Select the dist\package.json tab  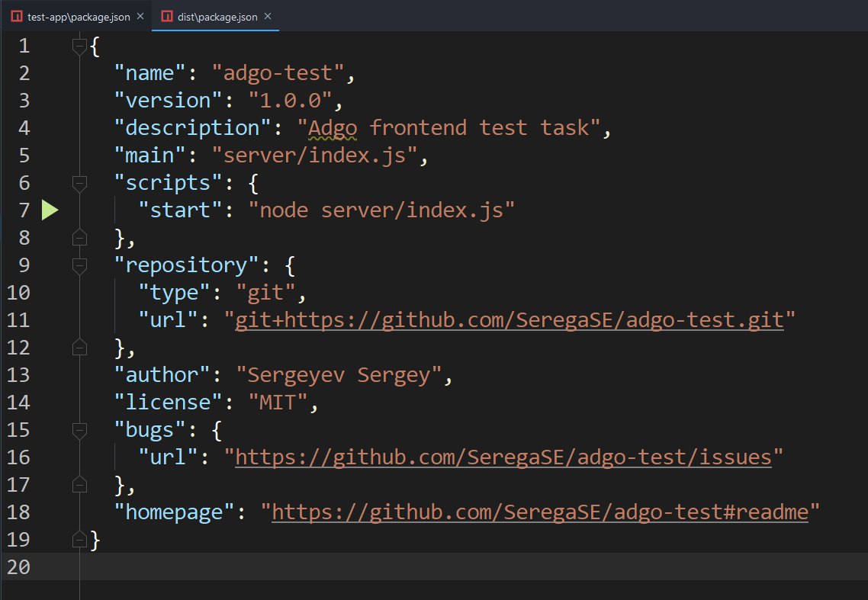coord(217,16)
